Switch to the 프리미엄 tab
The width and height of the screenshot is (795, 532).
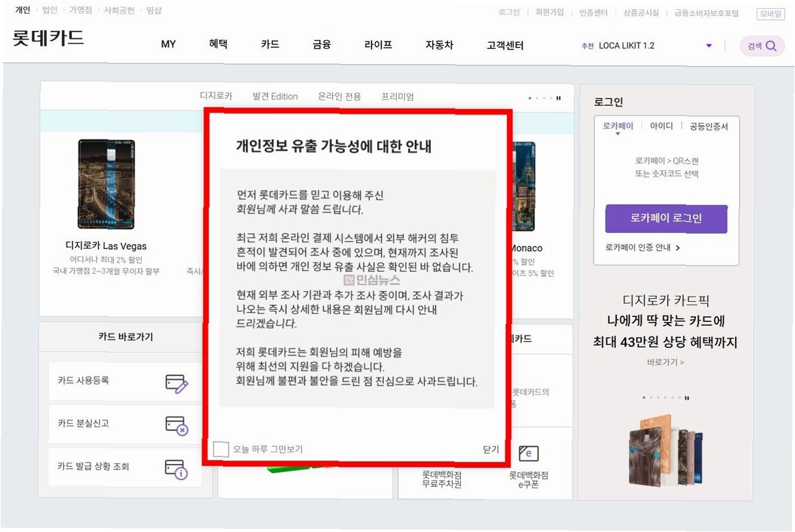(x=397, y=97)
